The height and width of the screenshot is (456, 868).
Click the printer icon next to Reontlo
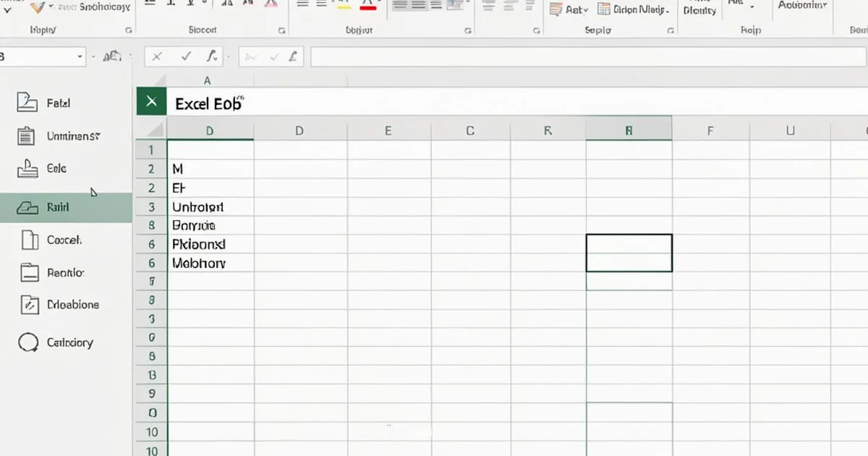point(30,272)
